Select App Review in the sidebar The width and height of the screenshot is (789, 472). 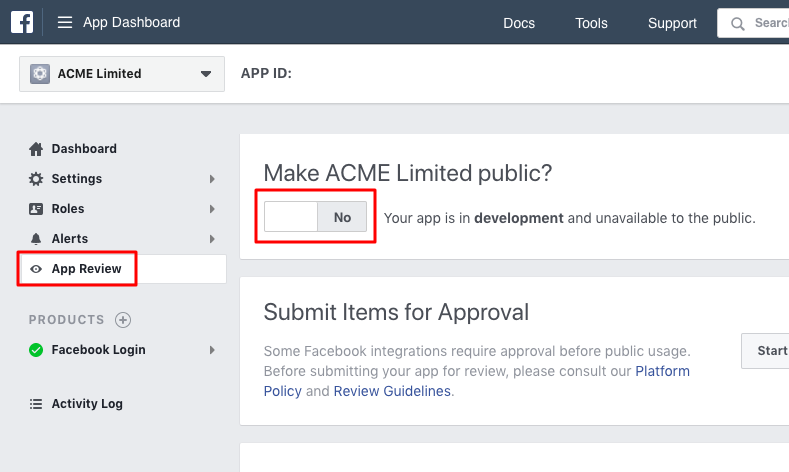click(87, 269)
